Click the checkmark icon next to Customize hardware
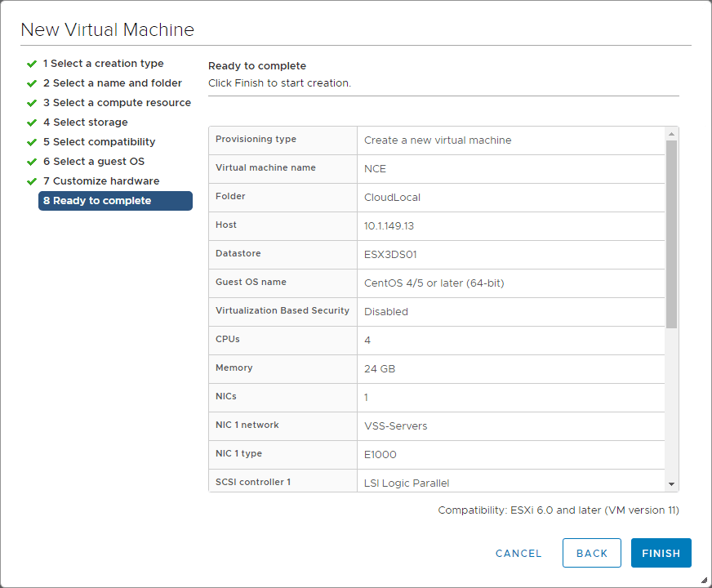 pos(32,181)
